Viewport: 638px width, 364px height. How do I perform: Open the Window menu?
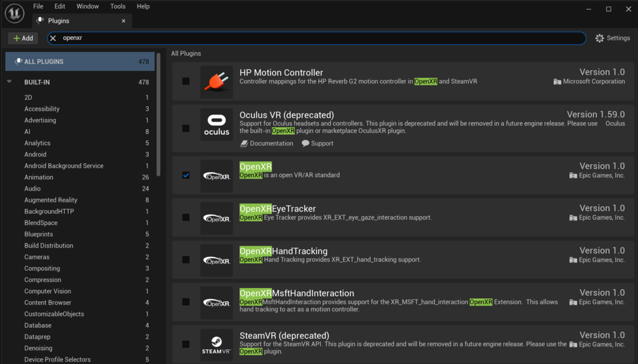click(87, 6)
